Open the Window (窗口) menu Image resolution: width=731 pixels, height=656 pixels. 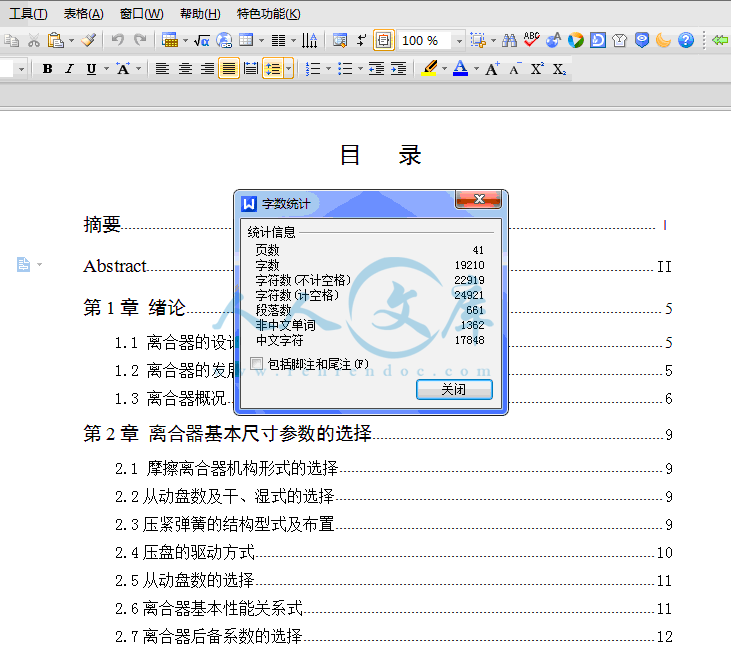coord(141,14)
